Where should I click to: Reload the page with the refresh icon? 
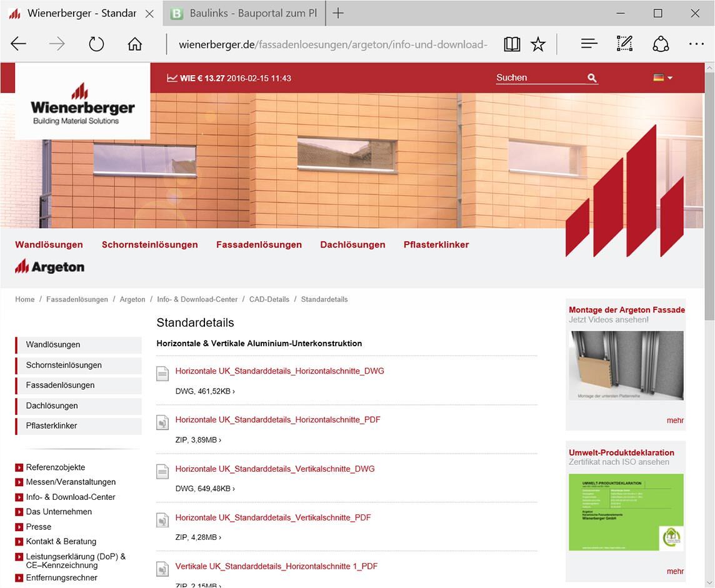tap(96, 44)
